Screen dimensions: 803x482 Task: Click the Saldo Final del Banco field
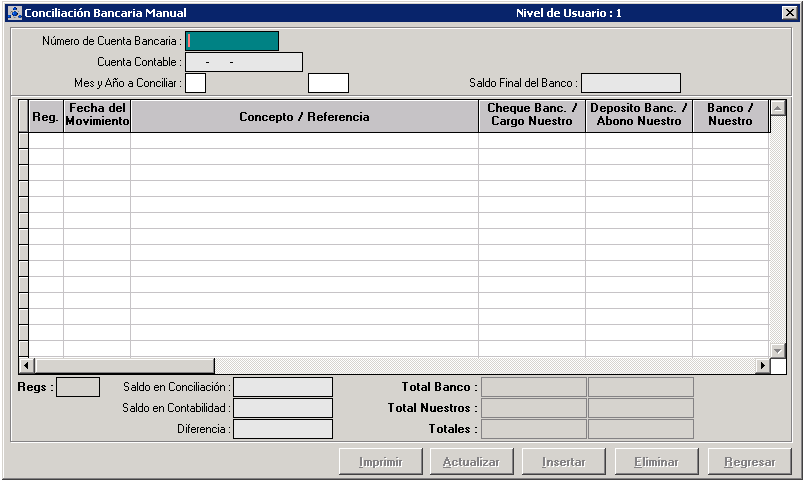[630, 83]
